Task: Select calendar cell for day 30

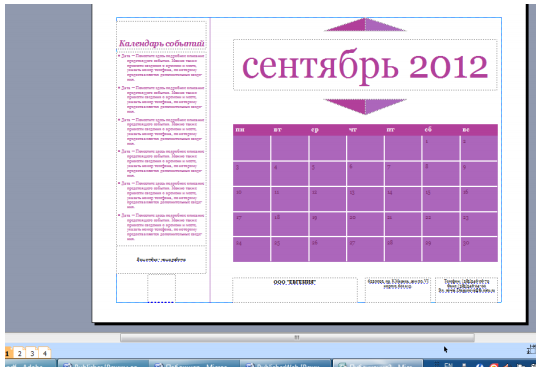Action: tap(479, 250)
